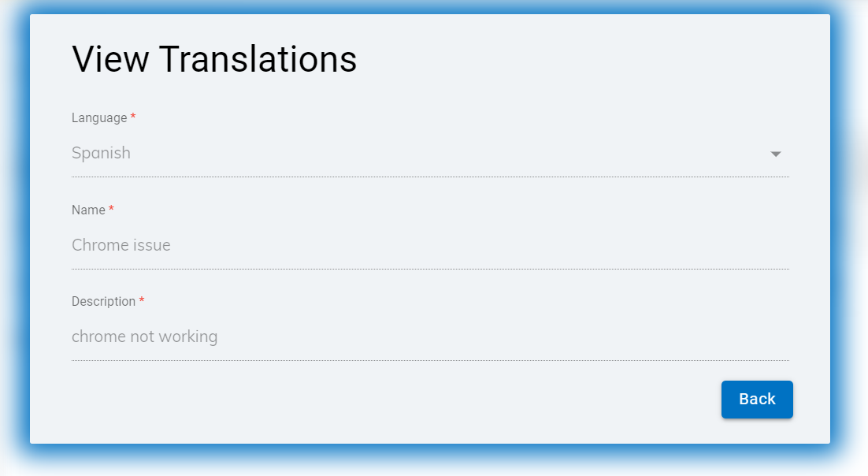The width and height of the screenshot is (868, 476).
Task: Click the word issue in the Name field
Action: pyautogui.click(x=152, y=245)
